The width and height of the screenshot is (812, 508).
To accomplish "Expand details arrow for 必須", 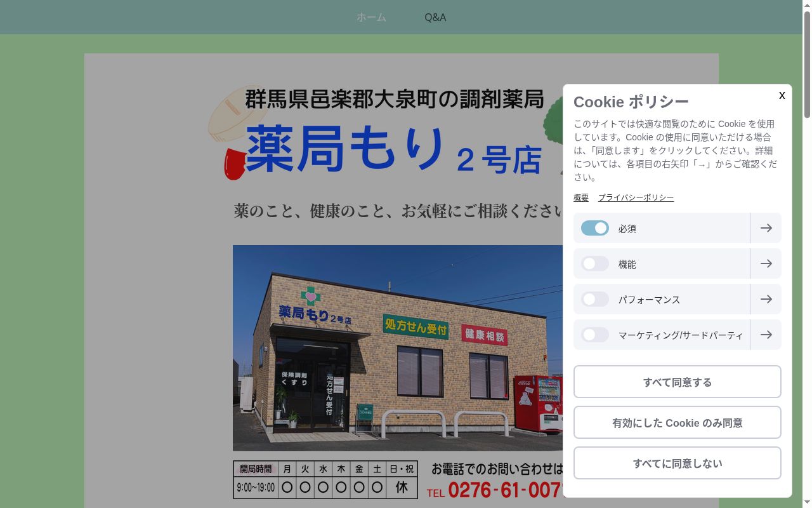I will (766, 228).
